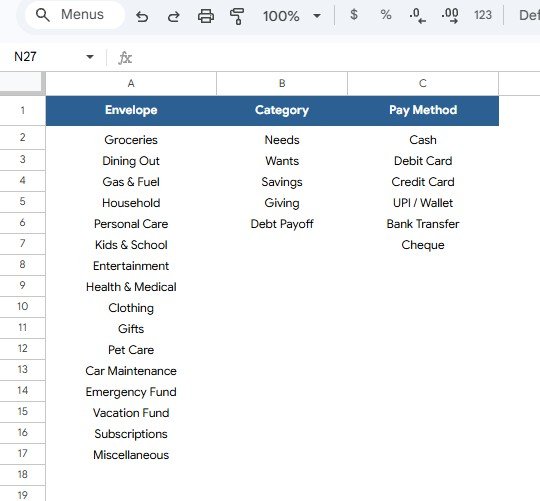
Task: Click the Envelope header cell
Action: 131,111
